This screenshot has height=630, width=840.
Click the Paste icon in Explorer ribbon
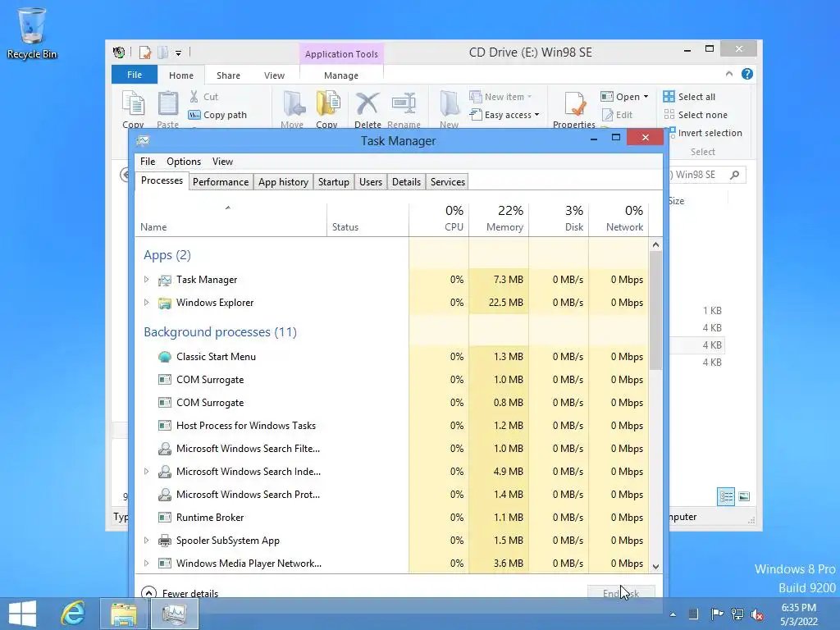167,104
